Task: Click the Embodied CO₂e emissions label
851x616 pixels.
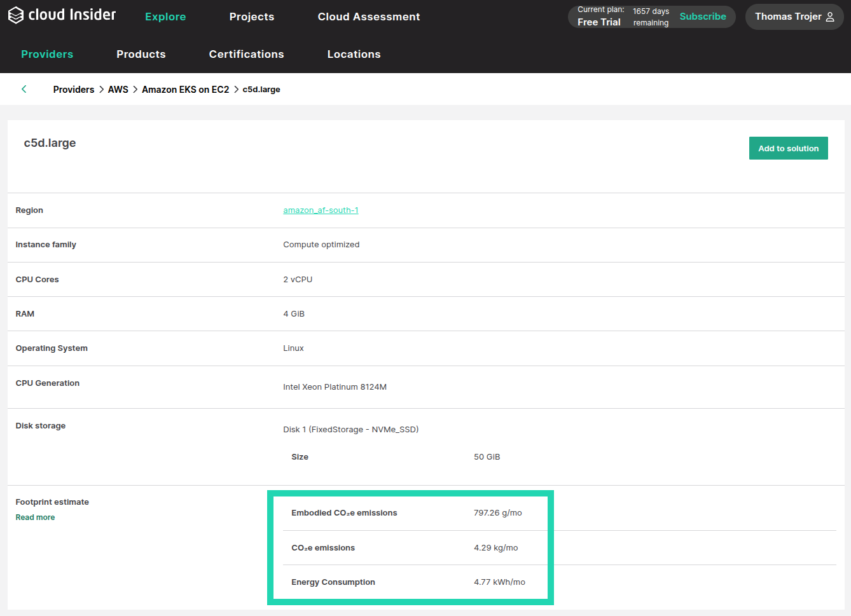Action: click(344, 513)
